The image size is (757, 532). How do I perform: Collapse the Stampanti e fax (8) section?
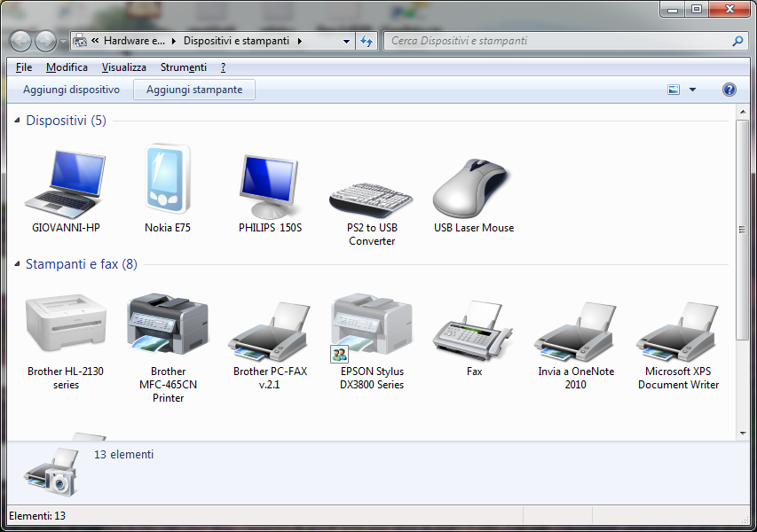point(20,264)
